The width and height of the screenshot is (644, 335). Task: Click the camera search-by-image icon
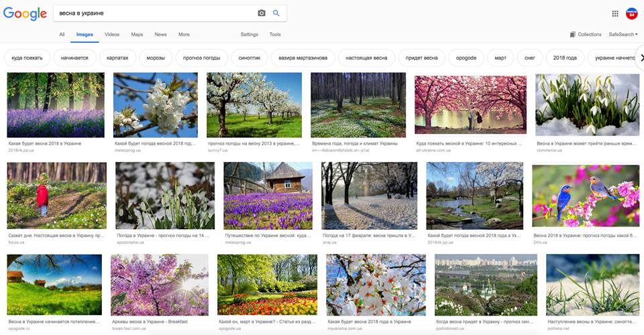tap(262, 13)
